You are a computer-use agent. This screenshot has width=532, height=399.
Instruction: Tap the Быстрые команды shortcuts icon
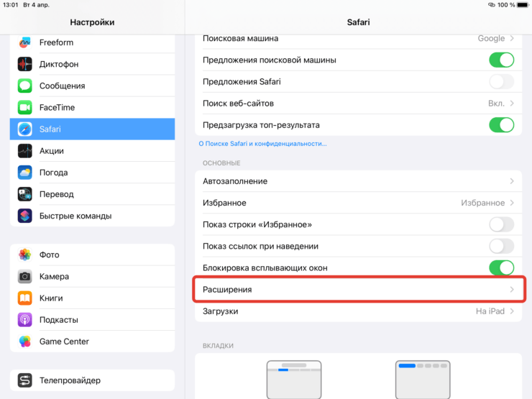(x=24, y=216)
